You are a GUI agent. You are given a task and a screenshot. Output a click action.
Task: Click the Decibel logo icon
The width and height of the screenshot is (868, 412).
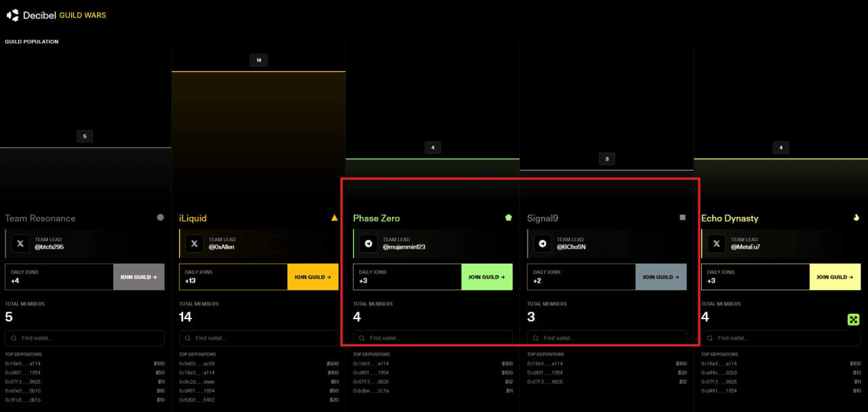(x=12, y=15)
